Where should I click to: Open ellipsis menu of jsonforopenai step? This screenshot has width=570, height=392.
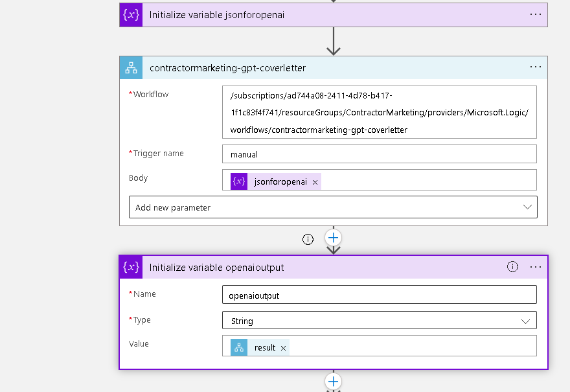[536, 14]
